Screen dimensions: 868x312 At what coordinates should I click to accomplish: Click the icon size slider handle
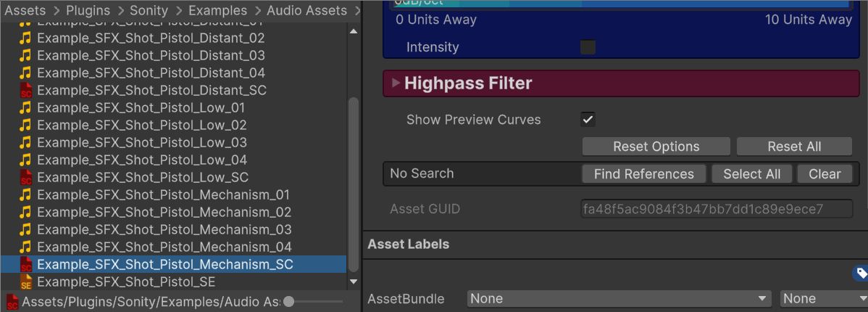[x=289, y=302]
